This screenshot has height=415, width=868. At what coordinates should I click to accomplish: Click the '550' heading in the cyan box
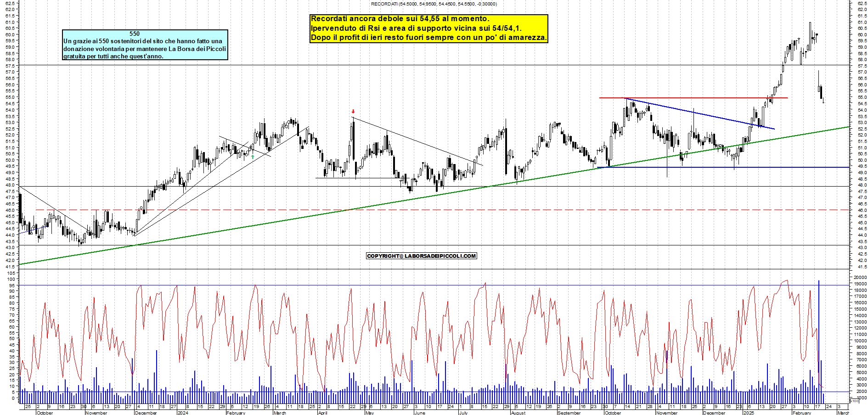[135, 34]
